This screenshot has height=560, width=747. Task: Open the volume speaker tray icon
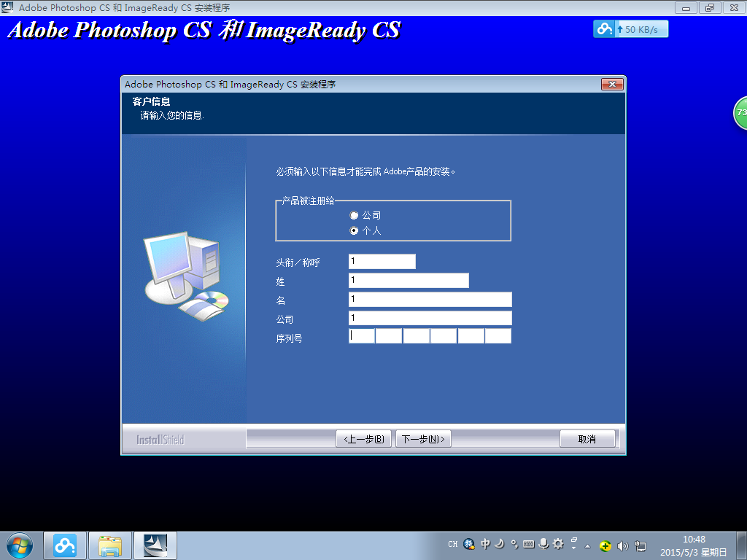point(623,546)
